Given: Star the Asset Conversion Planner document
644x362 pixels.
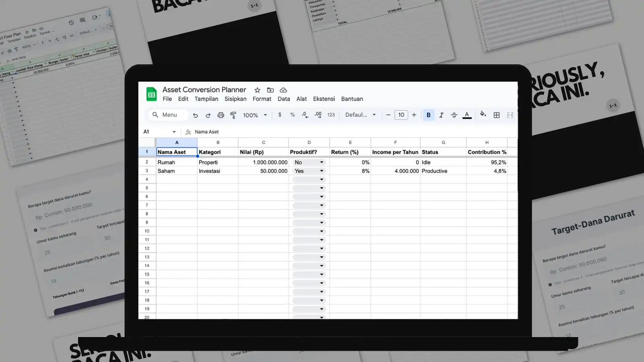Looking at the screenshot, I should click(257, 90).
